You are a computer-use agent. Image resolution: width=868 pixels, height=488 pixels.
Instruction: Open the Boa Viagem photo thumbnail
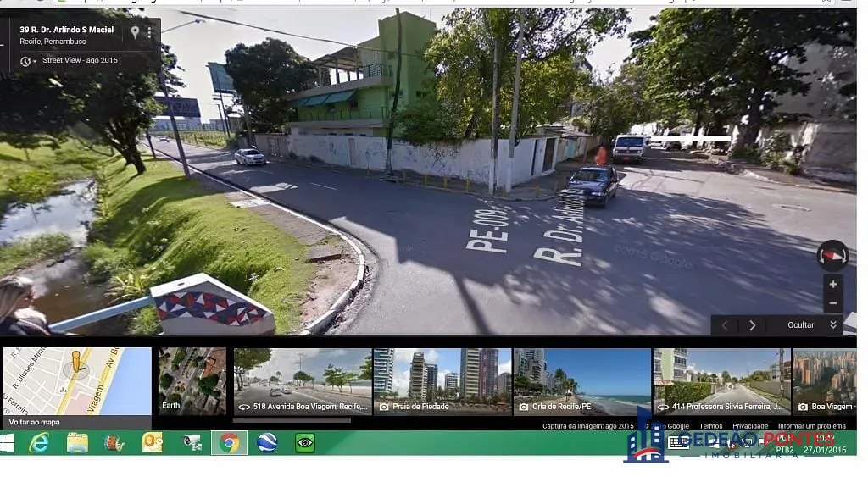[825, 381]
